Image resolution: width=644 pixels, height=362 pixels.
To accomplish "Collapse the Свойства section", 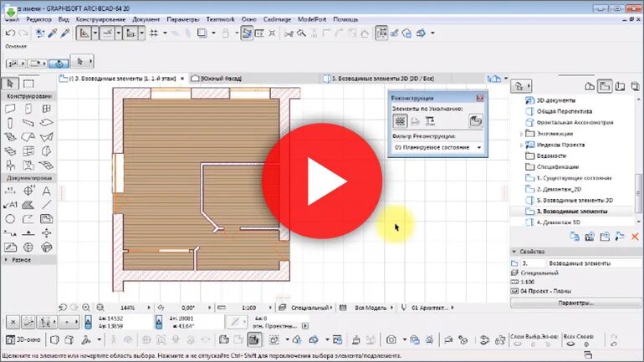I will (514, 251).
